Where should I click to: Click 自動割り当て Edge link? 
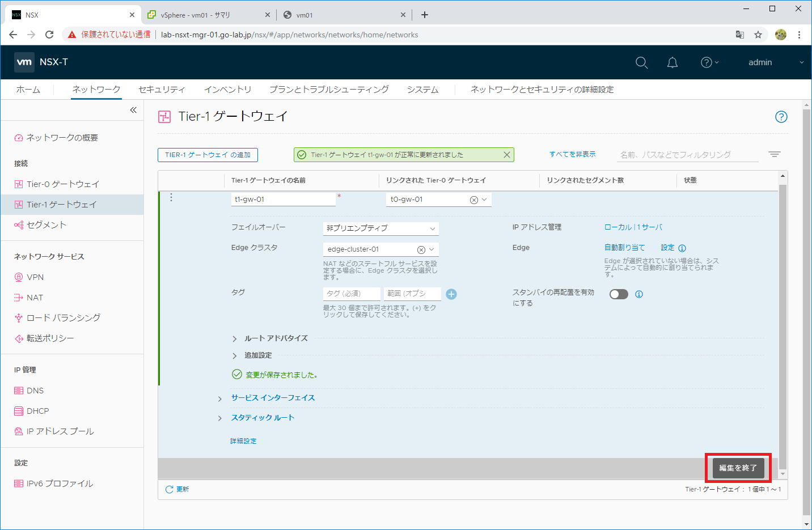tap(624, 248)
